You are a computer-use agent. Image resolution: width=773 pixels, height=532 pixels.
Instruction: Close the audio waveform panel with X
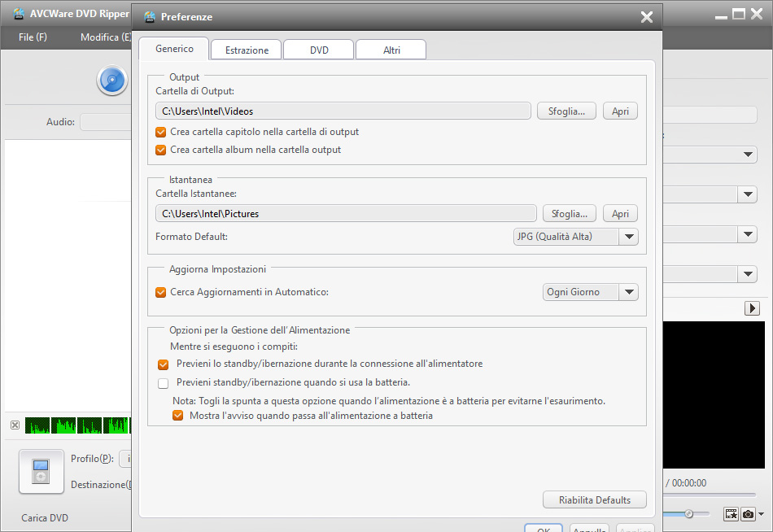coord(15,425)
